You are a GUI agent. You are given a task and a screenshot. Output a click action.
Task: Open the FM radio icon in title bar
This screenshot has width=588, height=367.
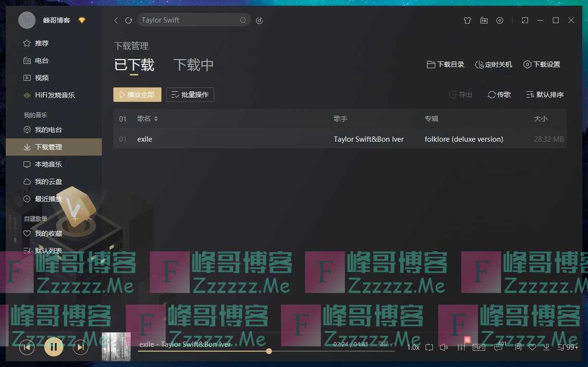coord(483,20)
